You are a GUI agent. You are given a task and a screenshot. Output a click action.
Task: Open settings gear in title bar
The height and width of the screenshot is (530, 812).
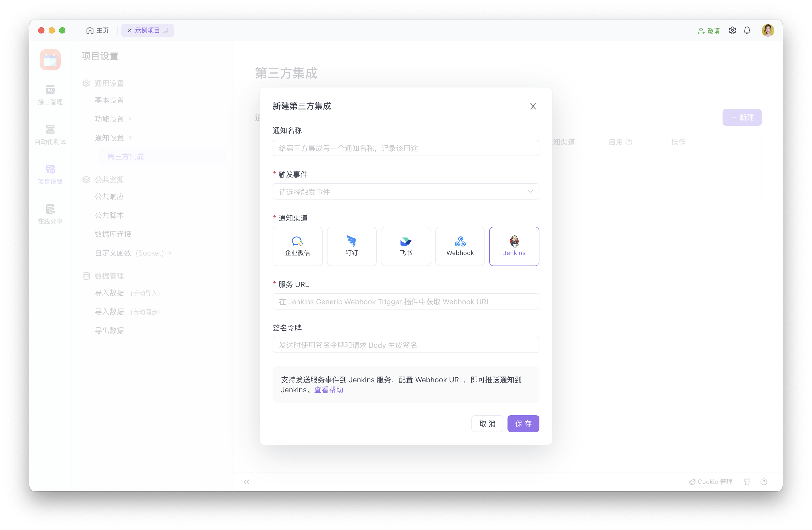click(732, 30)
